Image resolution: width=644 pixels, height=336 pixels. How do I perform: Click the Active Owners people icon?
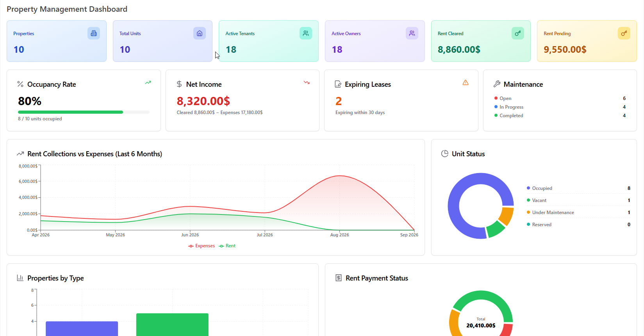tap(412, 33)
